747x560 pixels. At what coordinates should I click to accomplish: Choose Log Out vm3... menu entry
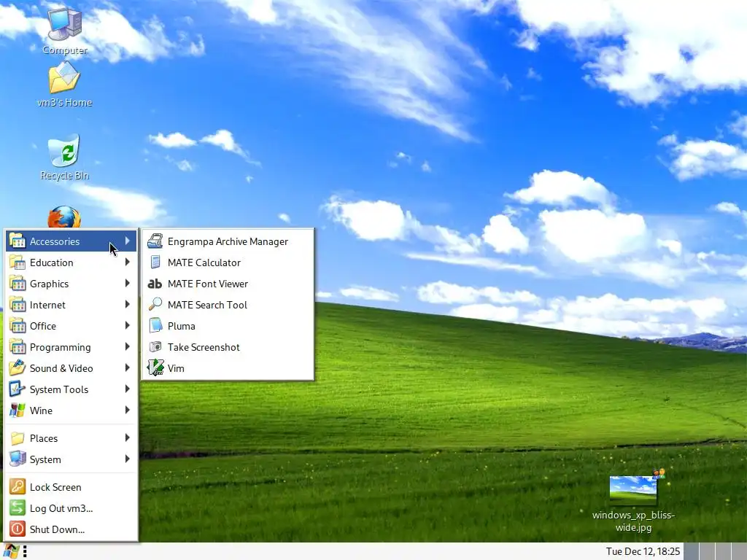point(71,508)
